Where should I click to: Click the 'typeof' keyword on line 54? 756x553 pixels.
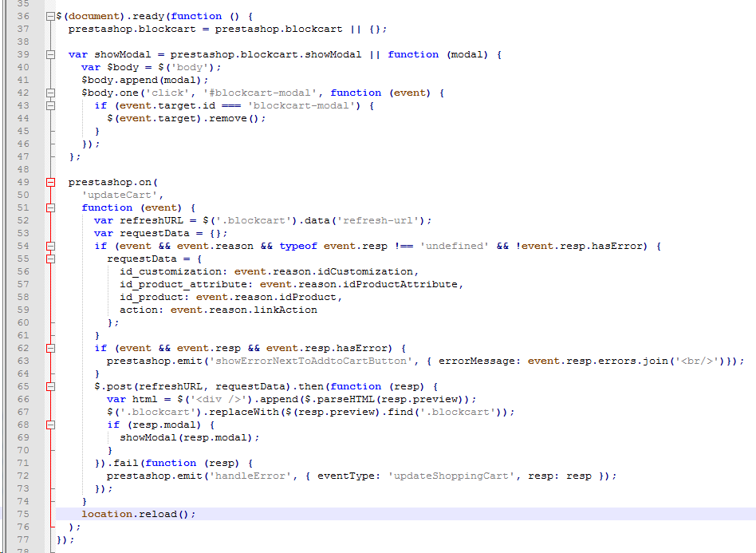pos(298,246)
